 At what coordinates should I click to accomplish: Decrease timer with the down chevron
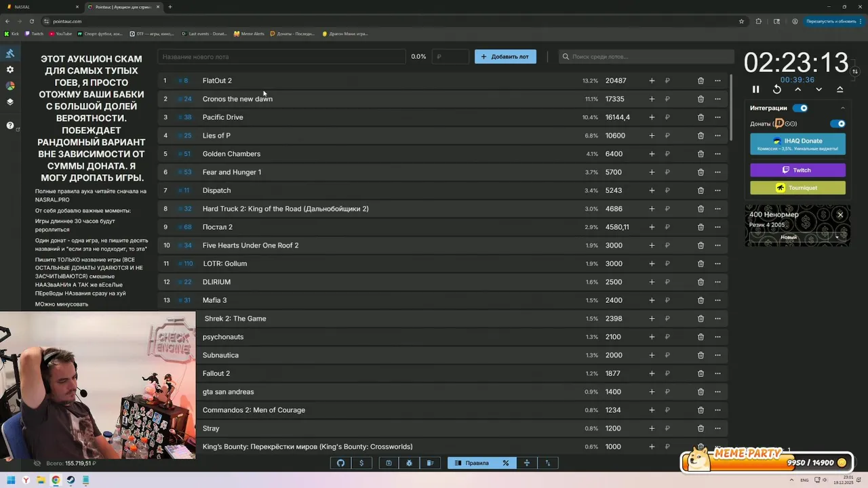[x=819, y=89]
